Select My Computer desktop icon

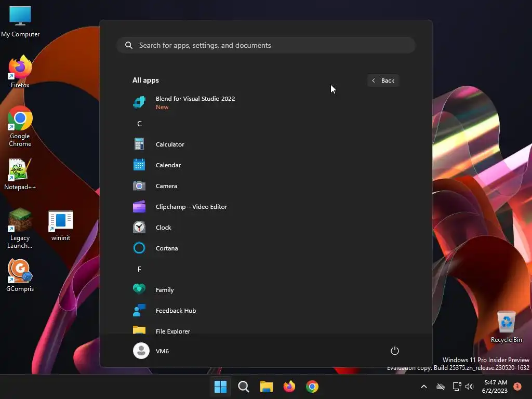coord(20,21)
